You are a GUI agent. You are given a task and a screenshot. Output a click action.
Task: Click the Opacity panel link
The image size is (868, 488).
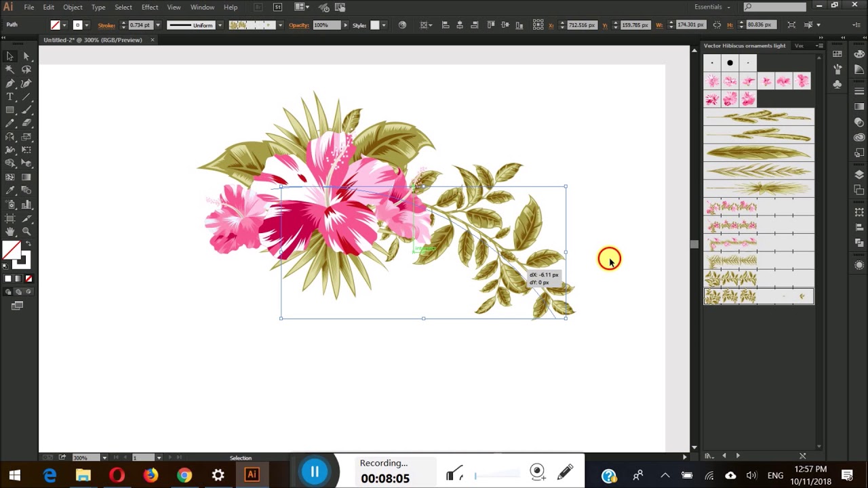coord(299,25)
